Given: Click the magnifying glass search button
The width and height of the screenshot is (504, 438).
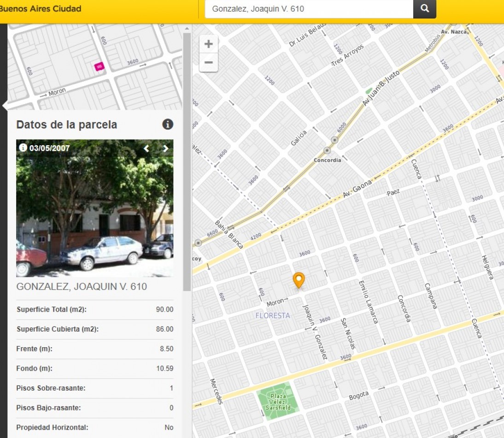Looking at the screenshot, I should 424,9.
